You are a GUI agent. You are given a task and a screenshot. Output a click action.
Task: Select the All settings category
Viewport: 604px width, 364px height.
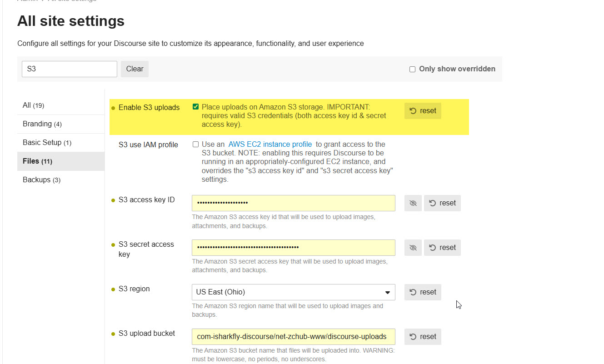click(33, 105)
